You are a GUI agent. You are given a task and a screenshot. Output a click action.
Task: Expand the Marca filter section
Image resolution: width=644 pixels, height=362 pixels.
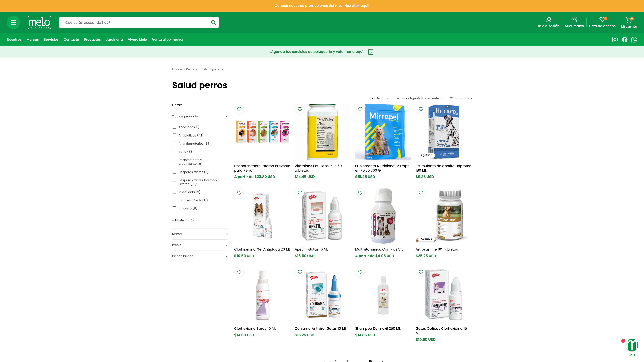200,234
